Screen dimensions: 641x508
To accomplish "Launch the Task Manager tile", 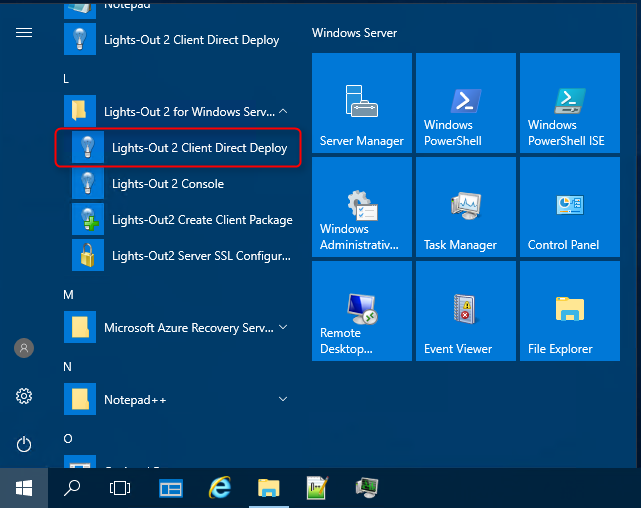I will (466, 207).
